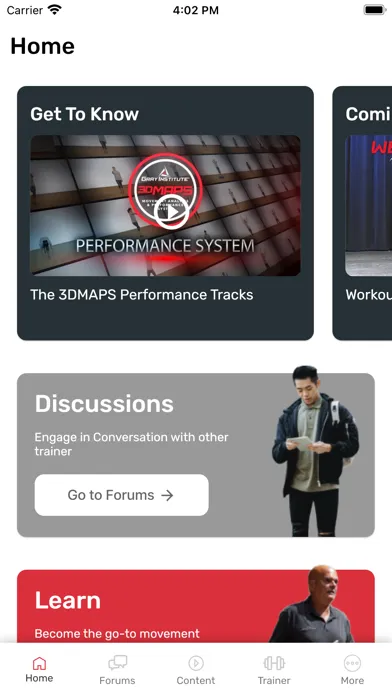Open the 3DMAPS Performance System video thumbnail
This screenshot has width=392, height=696.
pos(165,206)
